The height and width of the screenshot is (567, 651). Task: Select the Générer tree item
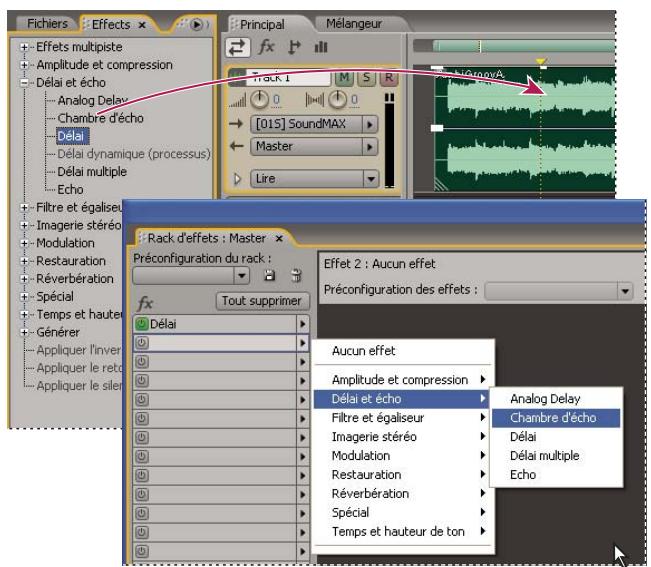58,332
